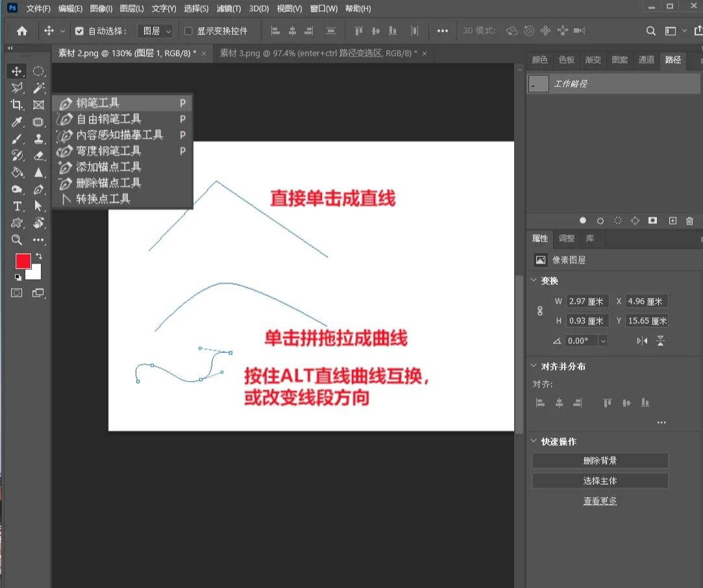
Task: Open the 查看更多 link
Action: click(600, 500)
